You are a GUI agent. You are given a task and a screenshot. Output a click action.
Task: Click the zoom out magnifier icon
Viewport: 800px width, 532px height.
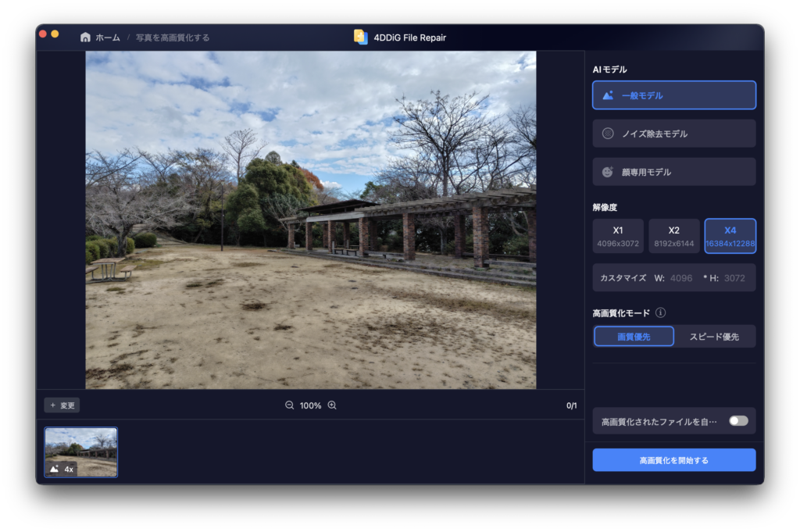point(290,405)
